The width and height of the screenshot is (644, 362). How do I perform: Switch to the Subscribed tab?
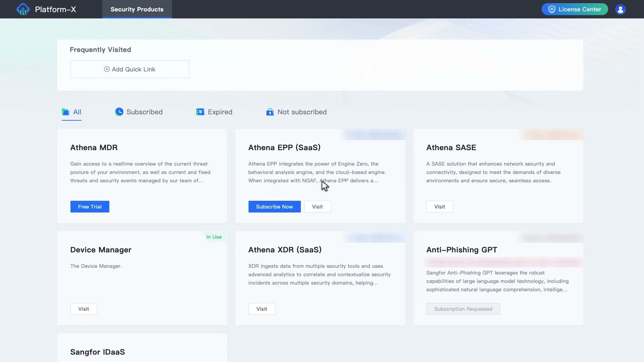(x=139, y=112)
